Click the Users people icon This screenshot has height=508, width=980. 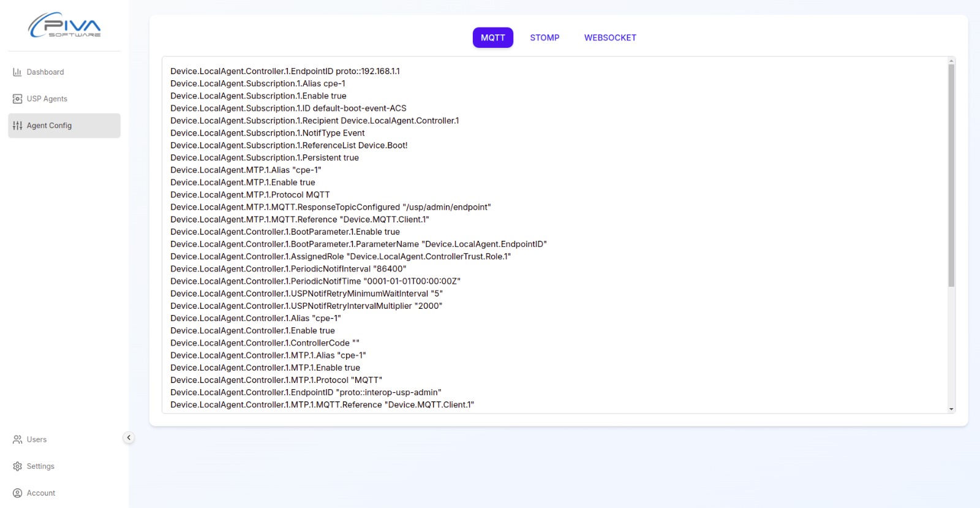point(17,439)
